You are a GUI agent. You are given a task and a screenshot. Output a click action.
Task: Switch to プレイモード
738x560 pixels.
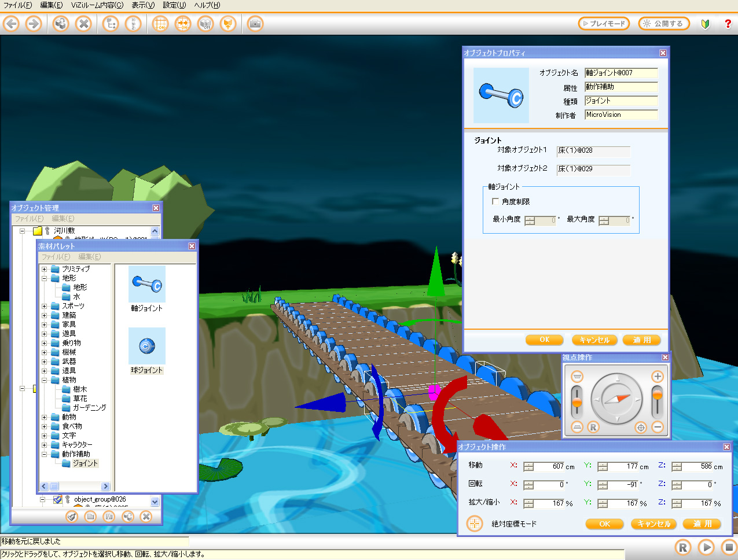(604, 24)
